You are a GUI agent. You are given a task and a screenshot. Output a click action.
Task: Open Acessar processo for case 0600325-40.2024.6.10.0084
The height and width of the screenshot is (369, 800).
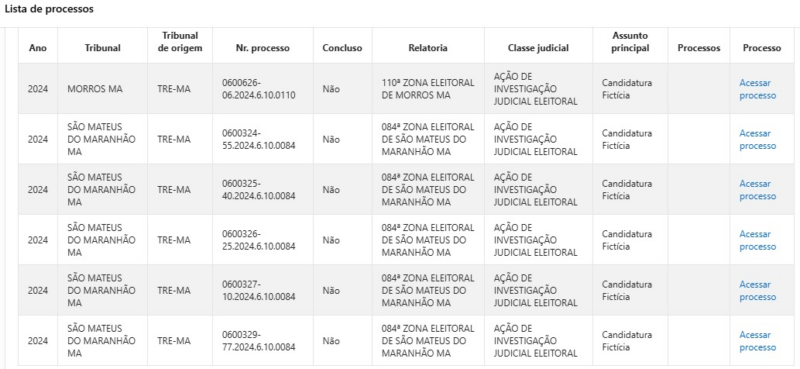[758, 190]
